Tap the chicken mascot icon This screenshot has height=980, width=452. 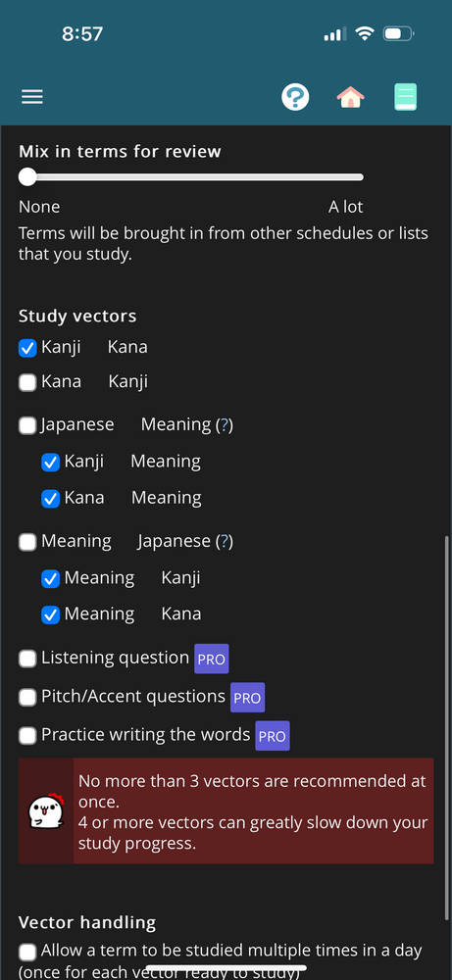click(46, 811)
